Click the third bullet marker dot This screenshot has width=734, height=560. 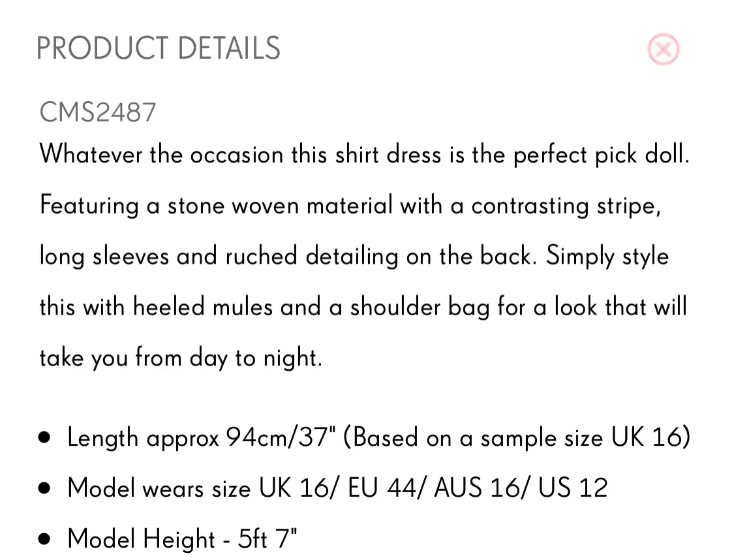(x=44, y=538)
